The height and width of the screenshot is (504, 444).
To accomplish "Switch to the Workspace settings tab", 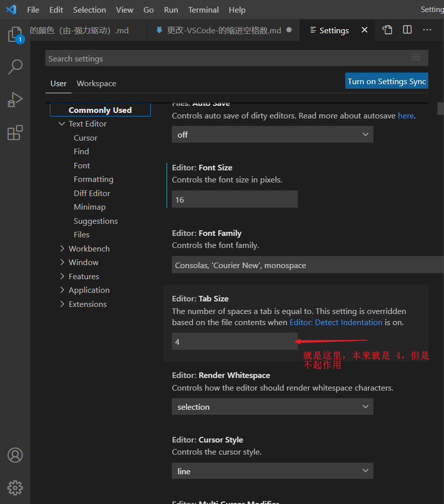I will 96,84.
